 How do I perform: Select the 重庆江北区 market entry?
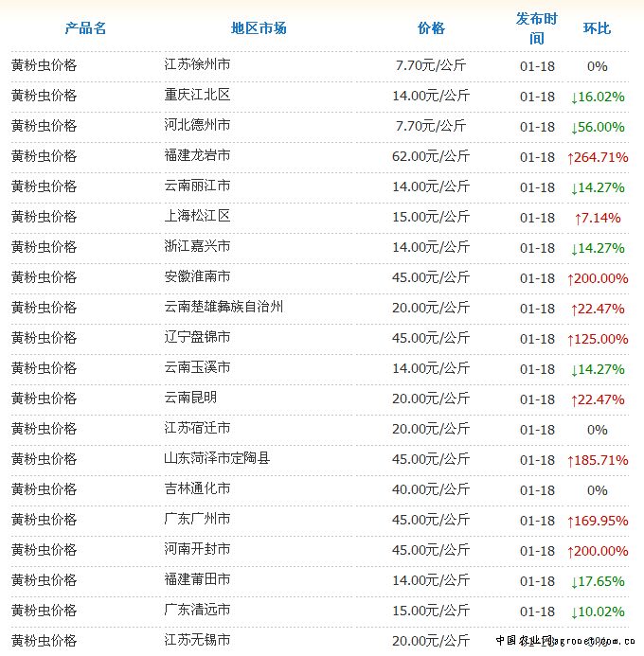pos(197,97)
